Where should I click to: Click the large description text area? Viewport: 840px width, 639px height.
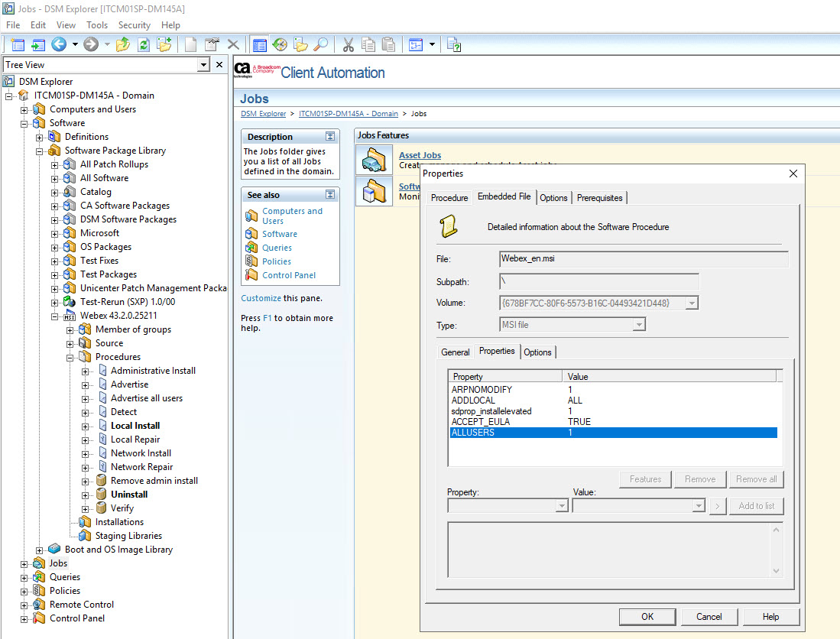[615, 550]
